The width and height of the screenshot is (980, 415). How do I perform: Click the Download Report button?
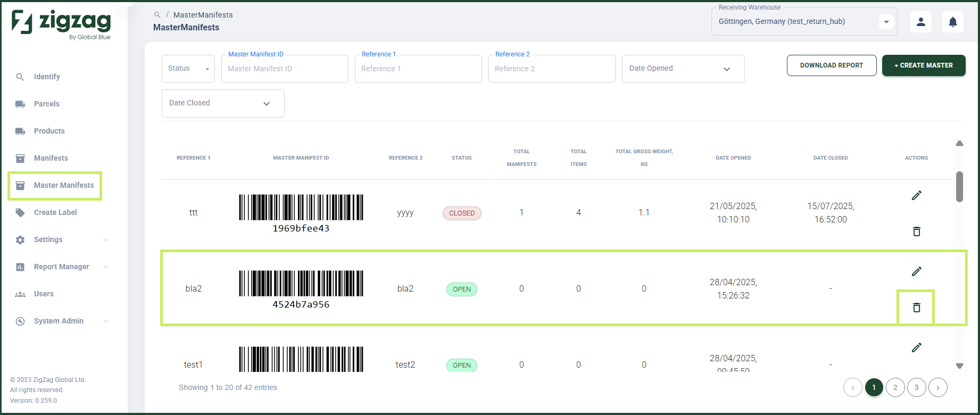[x=832, y=65]
